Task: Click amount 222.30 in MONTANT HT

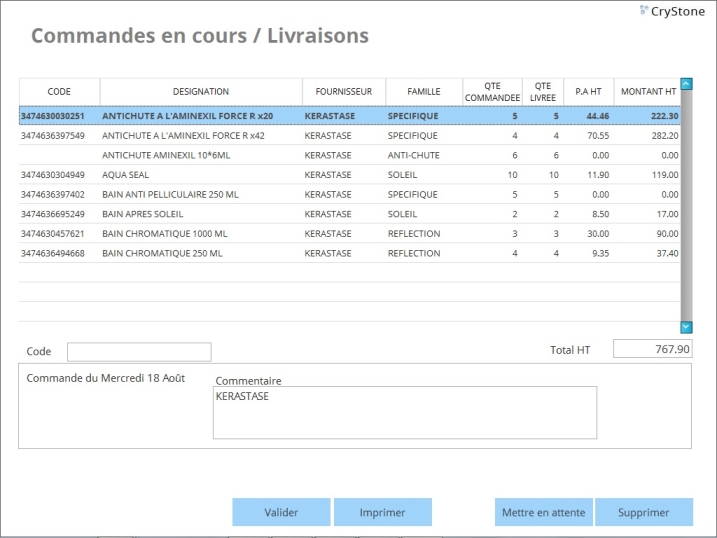Action: pos(665,116)
